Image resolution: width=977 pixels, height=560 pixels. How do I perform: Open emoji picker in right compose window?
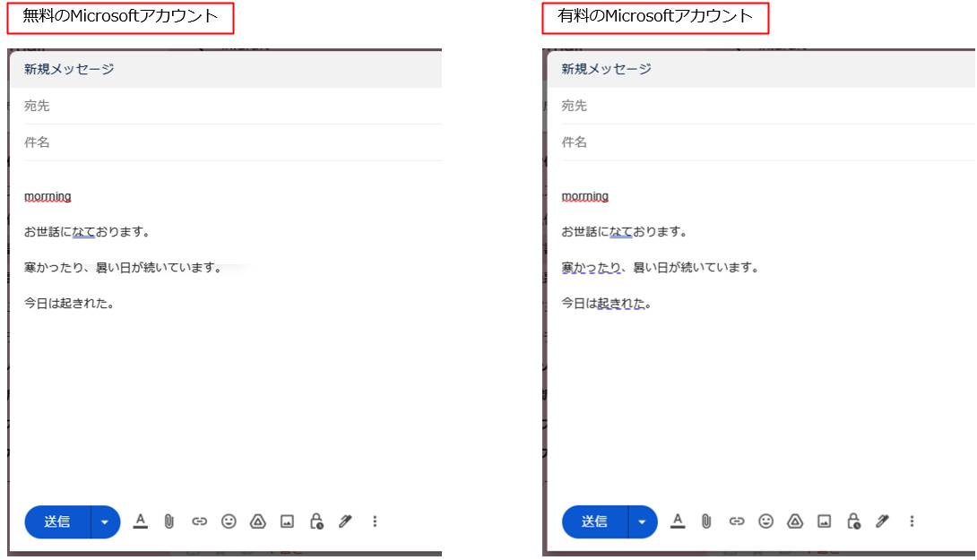(765, 521)
